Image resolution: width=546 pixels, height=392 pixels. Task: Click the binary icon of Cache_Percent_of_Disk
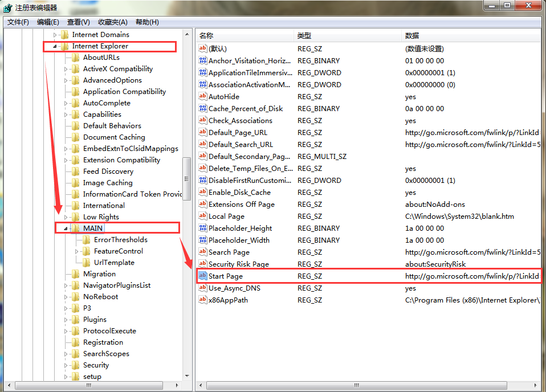tap(203, 108)
